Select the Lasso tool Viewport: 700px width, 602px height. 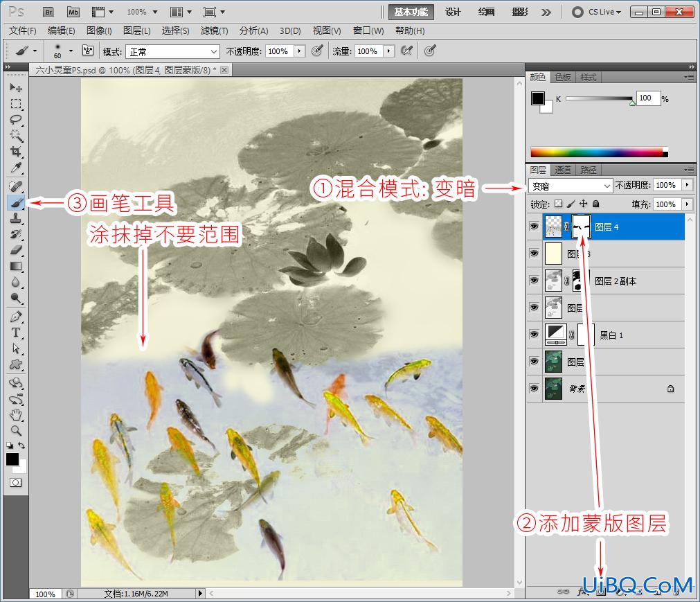(16, 120)
